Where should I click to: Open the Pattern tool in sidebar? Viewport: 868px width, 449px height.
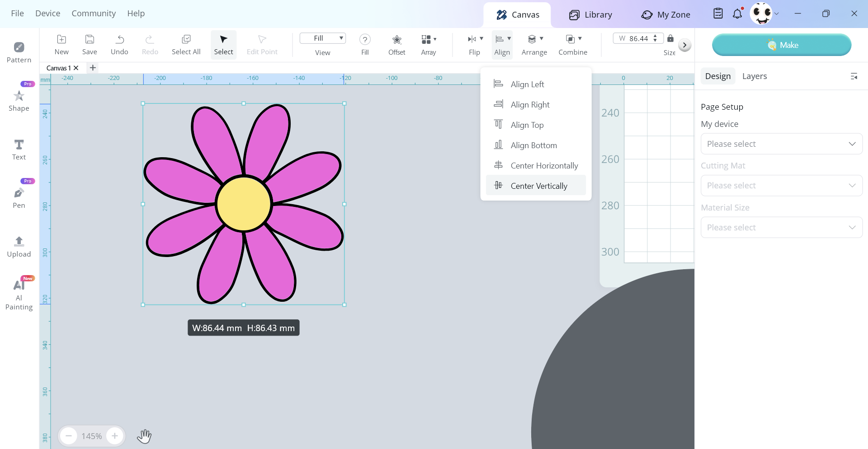[19, 52]
